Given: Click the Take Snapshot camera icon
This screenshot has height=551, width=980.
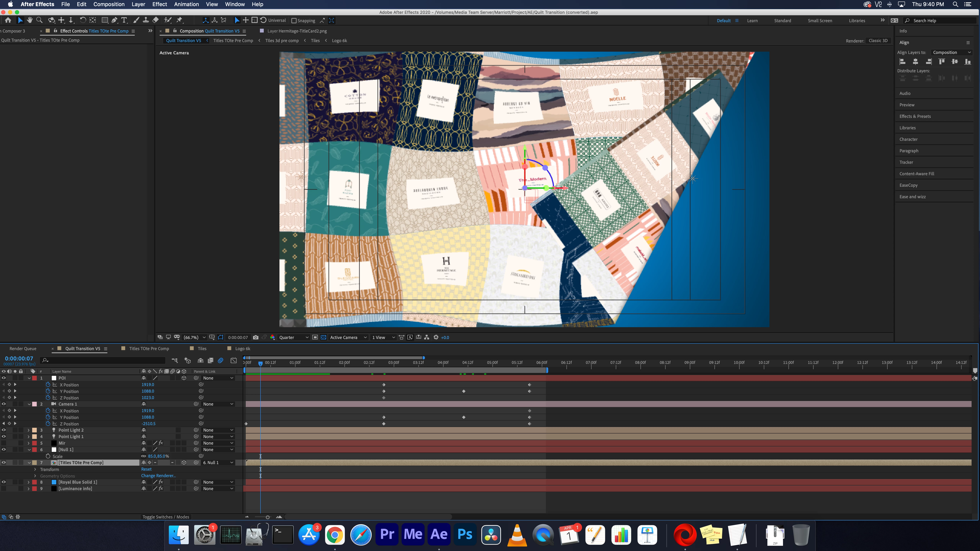Looking at the screenshot, I should pyautogui.click(x=256, y=337).
